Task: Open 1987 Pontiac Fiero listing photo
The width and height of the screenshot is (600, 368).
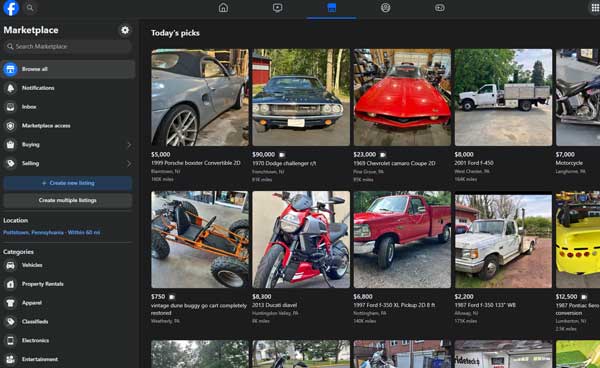Action: (578, 239)
